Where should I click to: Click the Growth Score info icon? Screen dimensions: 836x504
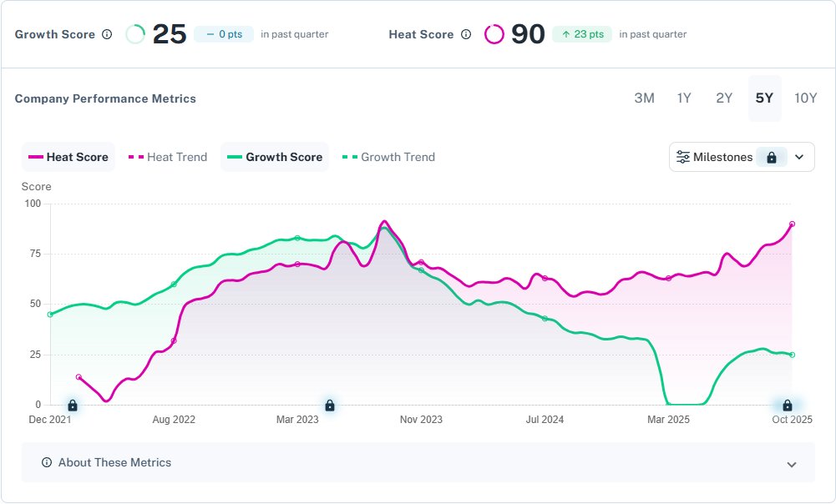click(107, 35)
